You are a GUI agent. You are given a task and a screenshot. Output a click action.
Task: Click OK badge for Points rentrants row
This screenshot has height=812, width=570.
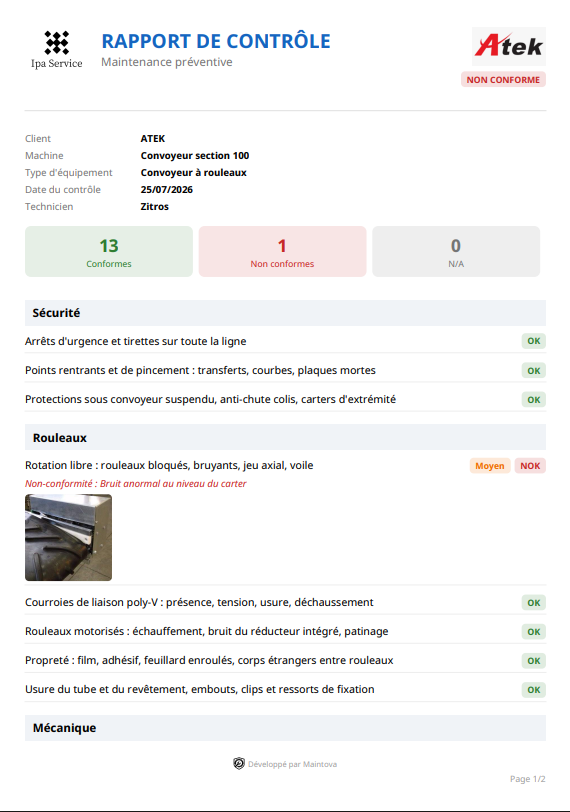[534, 370]
